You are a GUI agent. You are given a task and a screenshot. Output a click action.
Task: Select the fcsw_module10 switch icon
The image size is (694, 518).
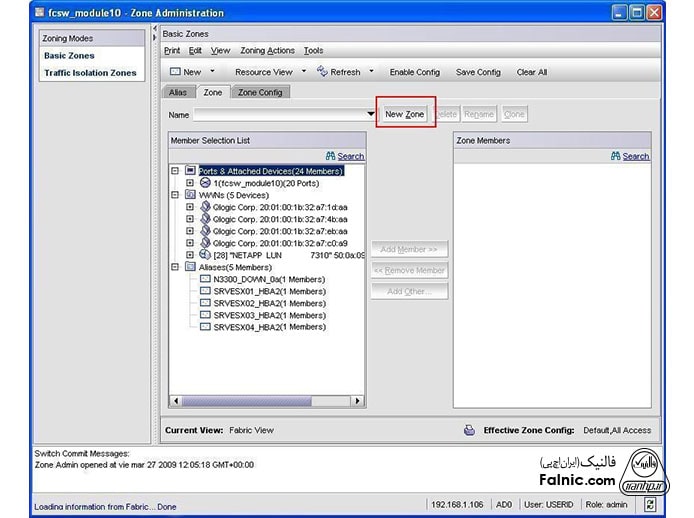pos(205,183)
